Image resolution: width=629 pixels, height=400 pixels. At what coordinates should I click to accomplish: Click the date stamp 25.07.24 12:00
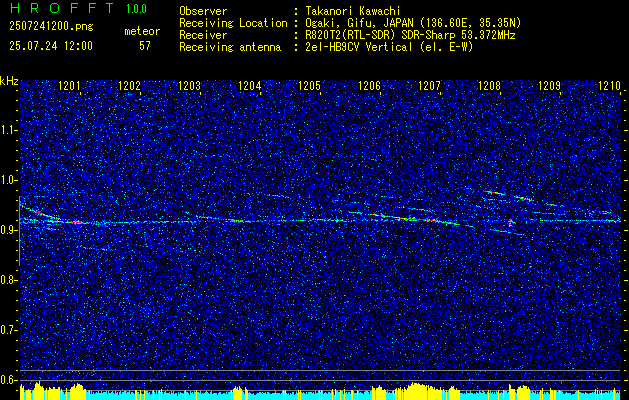tap(51, 46)
